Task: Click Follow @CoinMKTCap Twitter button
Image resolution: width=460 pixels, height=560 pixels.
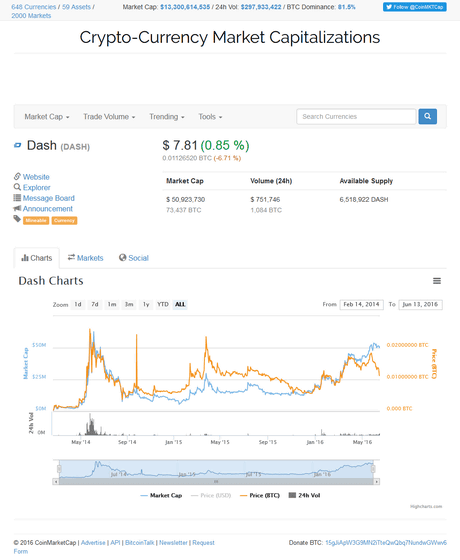Action: [x=415, y=7]
